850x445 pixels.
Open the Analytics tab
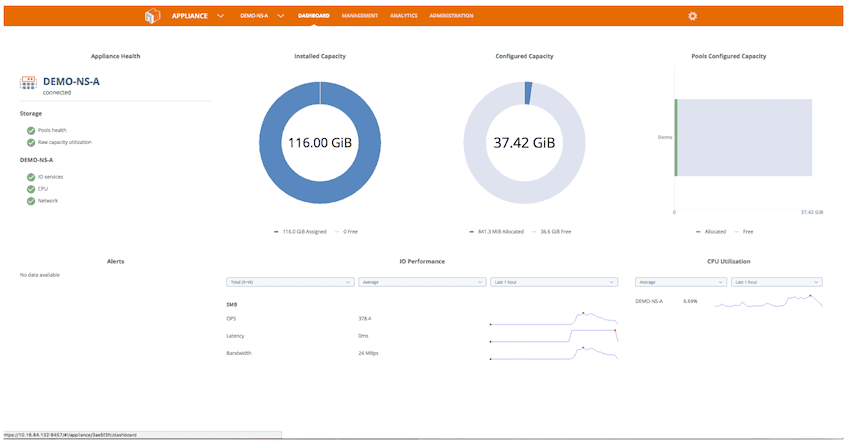404,16
